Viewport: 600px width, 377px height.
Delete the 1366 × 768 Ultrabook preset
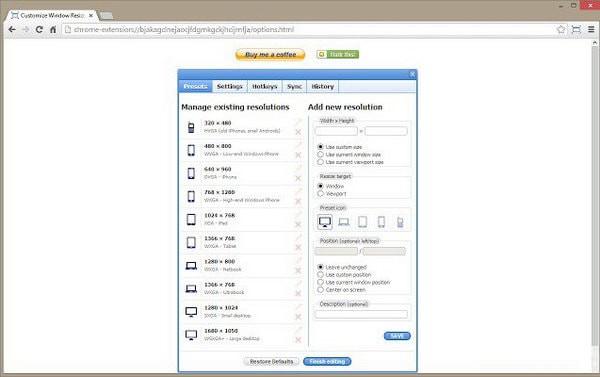click(298, 294)
